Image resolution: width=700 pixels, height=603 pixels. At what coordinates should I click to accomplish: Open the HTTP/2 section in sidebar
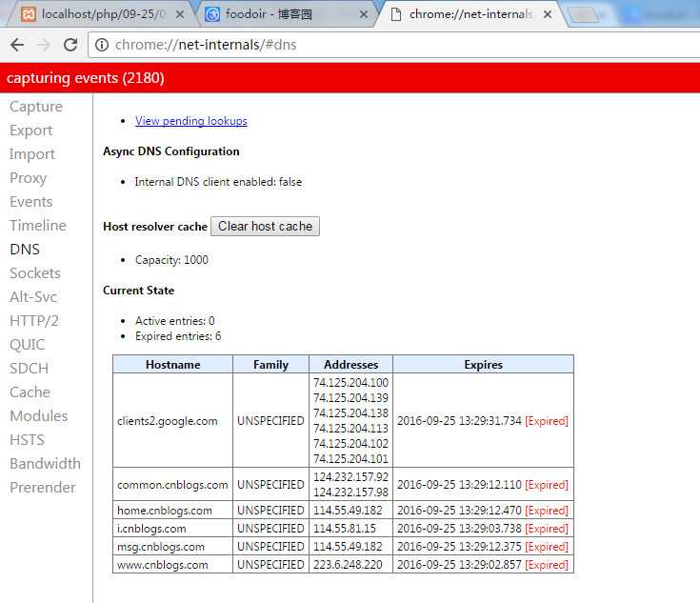pyautogui.click(x=34, y=321)
